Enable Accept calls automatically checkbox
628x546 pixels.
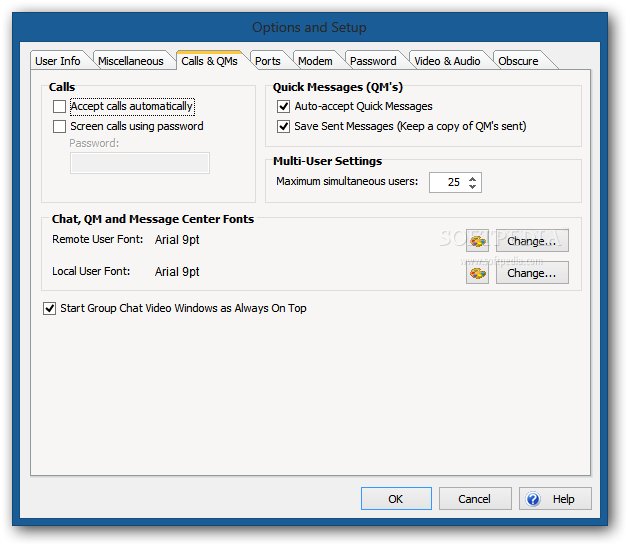tap(59, 107)
